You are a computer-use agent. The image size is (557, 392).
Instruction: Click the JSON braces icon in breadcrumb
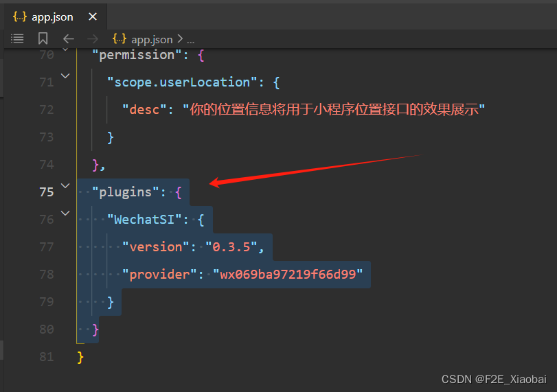(120, 38)
